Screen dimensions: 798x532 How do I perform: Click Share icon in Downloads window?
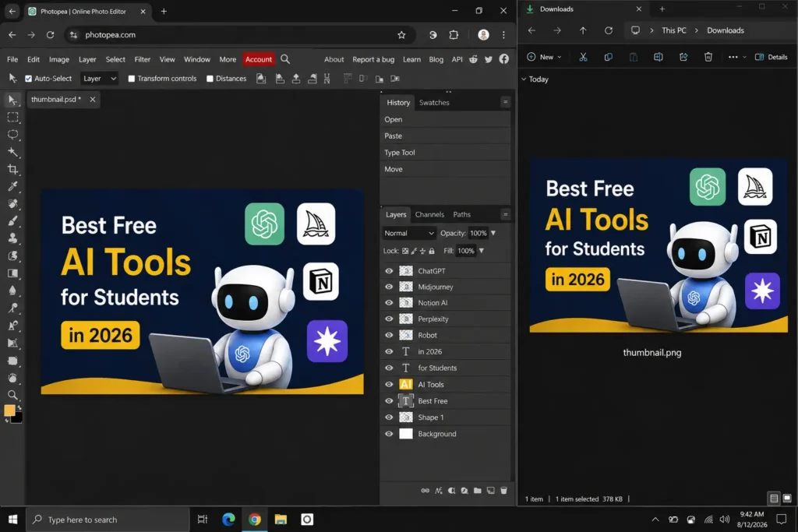(x=683, y=57)
